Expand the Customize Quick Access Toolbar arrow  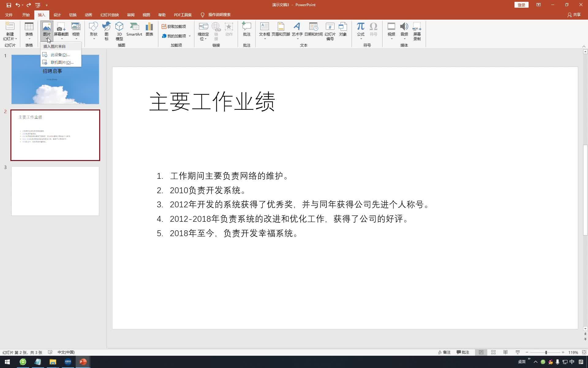(47, 5)
